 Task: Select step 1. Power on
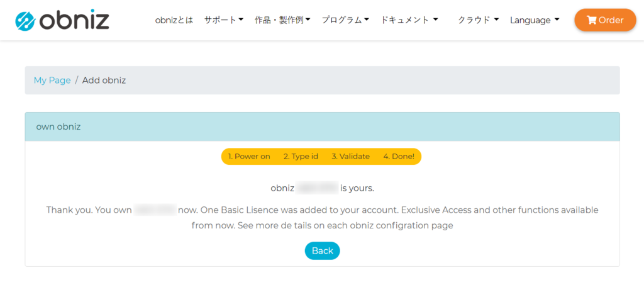[x=249, y=157]
